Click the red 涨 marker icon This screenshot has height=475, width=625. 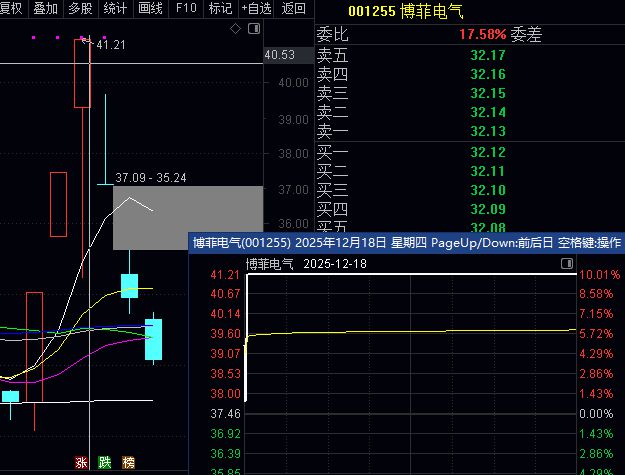81,462
